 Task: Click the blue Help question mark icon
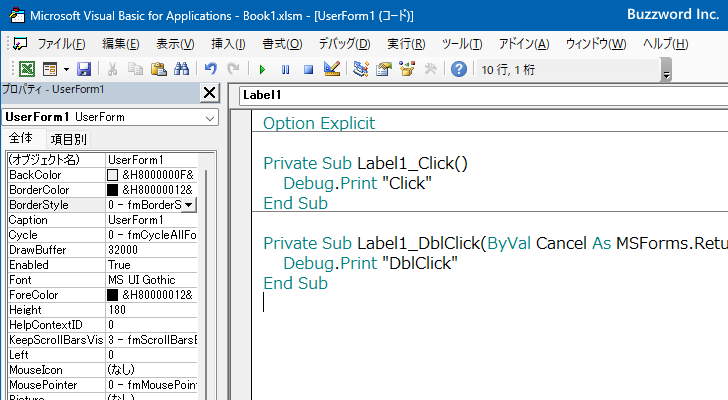tap(458, 69)
